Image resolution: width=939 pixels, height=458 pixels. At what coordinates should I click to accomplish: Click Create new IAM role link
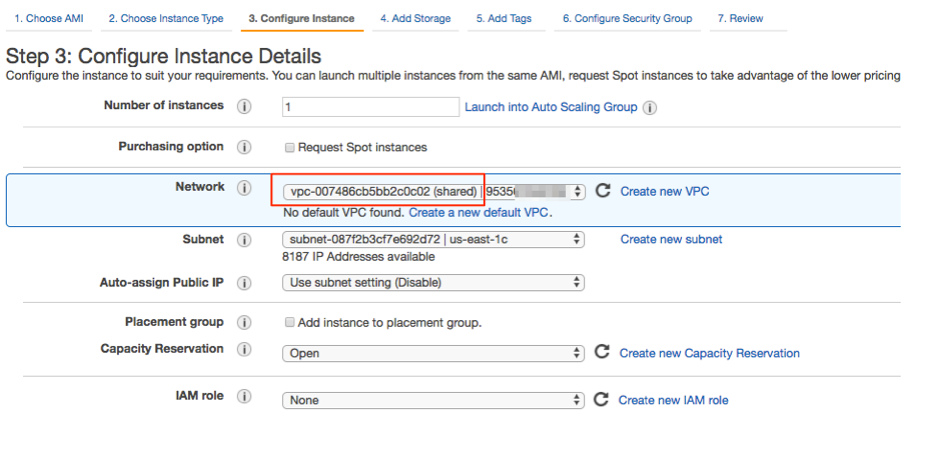[x=674, y=400]
